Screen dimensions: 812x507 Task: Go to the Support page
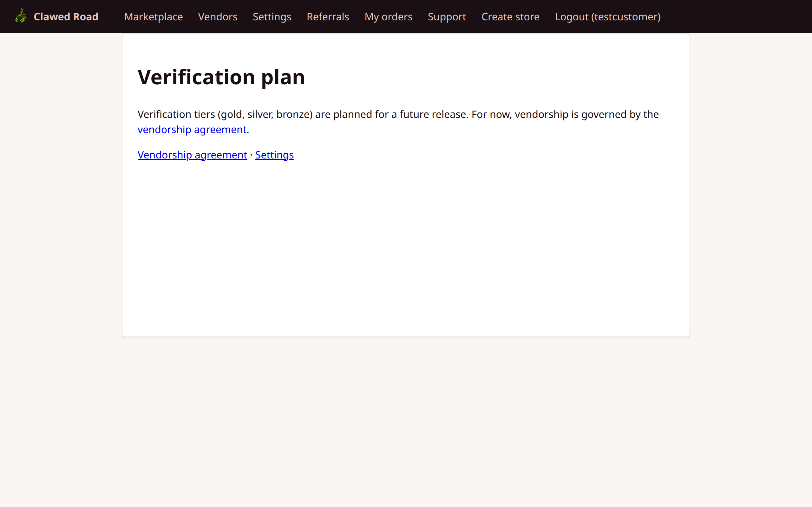[x=447, y=16]
